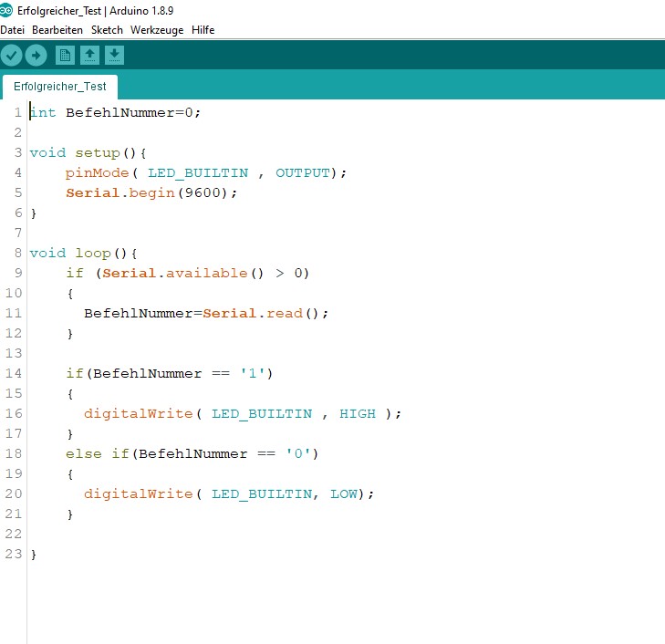Create a new sketch with New icon

click(x=65, y=55)
